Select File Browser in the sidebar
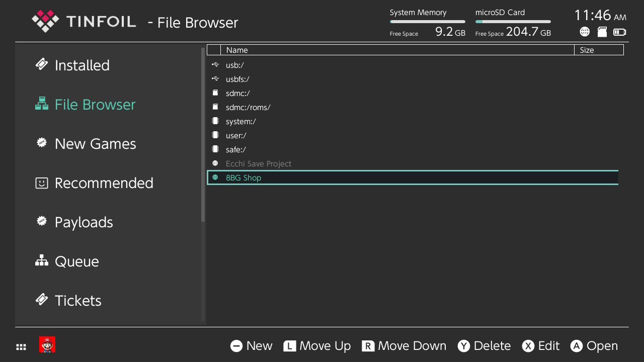Image resolution: width=644 pixels, height=362 pixels. [x=95, y=104]
